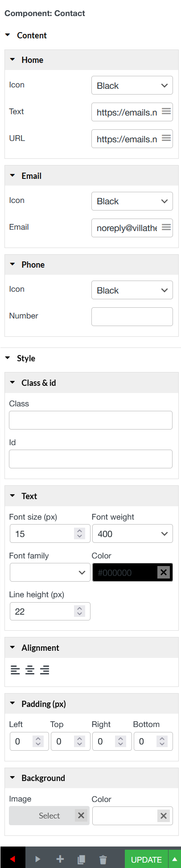Remove the selected background image
Image resolution: width=181 pixels, height=868 pixels.
point(81,815)
